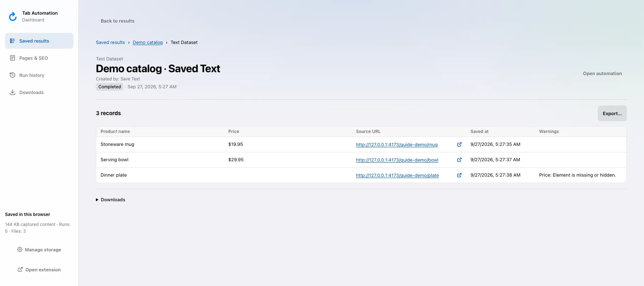The width and height of the screenshot is (644, 286).
Task: Click the Demo catalog · Saved Text title
Action: 158,69
